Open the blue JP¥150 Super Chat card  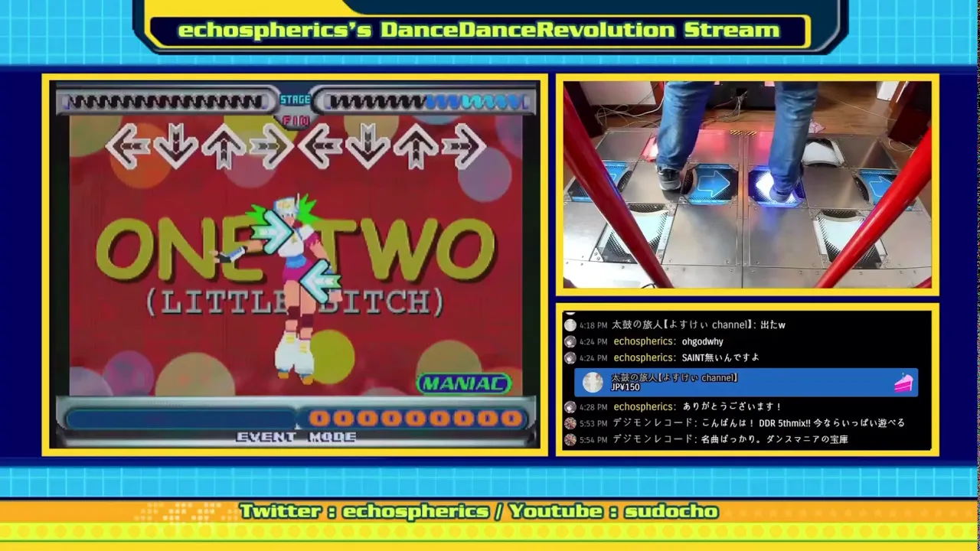746,383
